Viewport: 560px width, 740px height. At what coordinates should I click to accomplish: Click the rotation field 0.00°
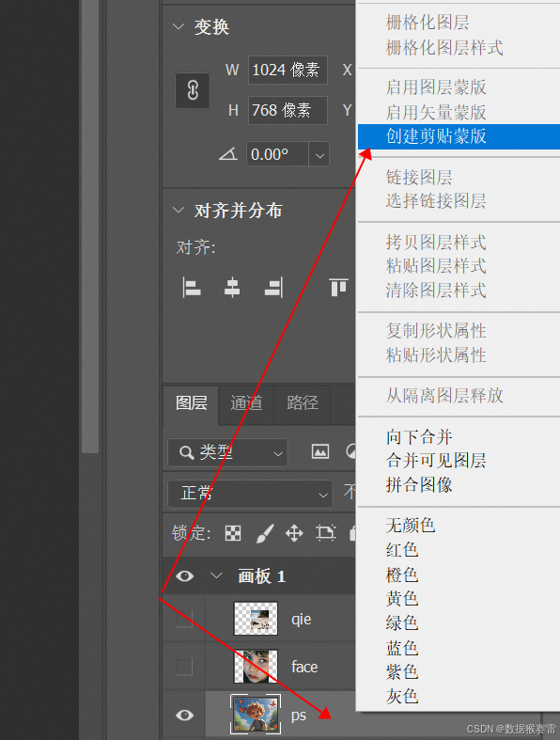pos(278,154)
